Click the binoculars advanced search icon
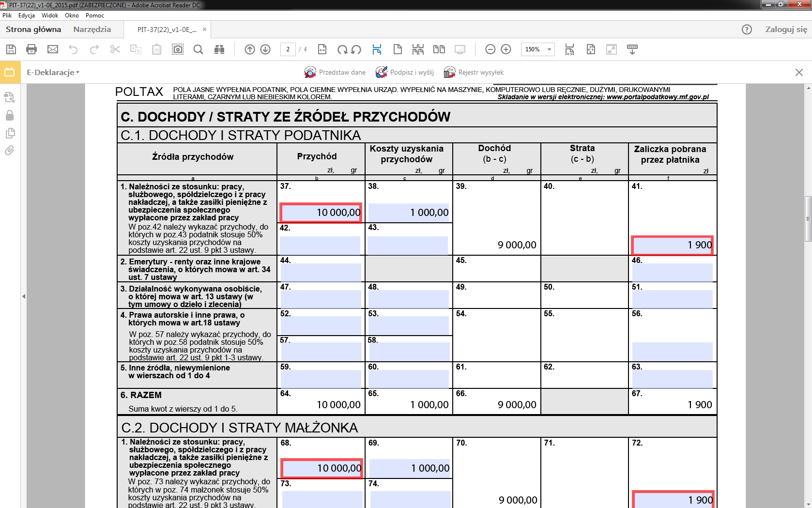This screenshot has height=508, width=812. [x=219, y=49]
